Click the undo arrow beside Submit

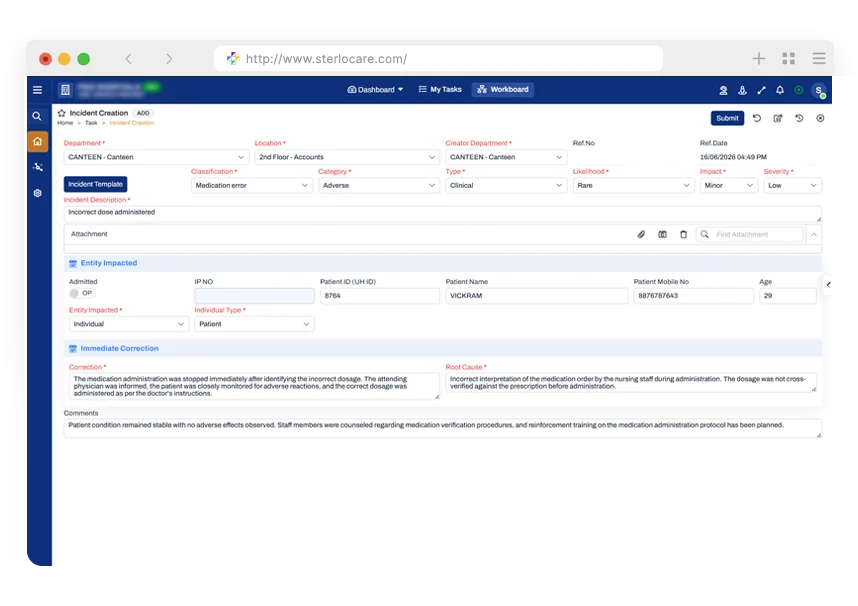point(757,118)
